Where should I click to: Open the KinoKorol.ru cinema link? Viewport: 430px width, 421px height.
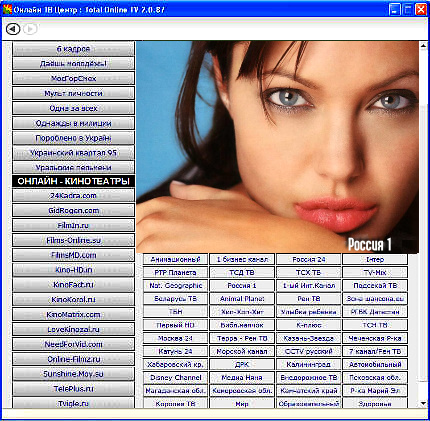tap(73, 300)
